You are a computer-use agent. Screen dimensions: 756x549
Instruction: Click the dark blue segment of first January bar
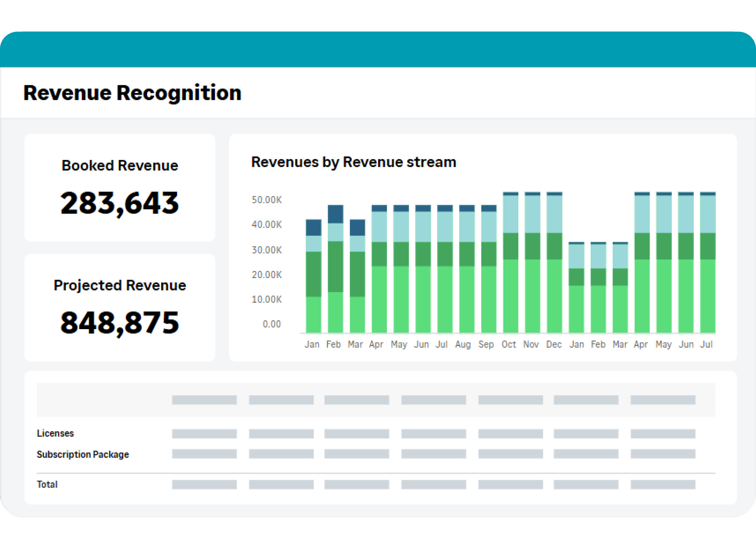(313, 228)
